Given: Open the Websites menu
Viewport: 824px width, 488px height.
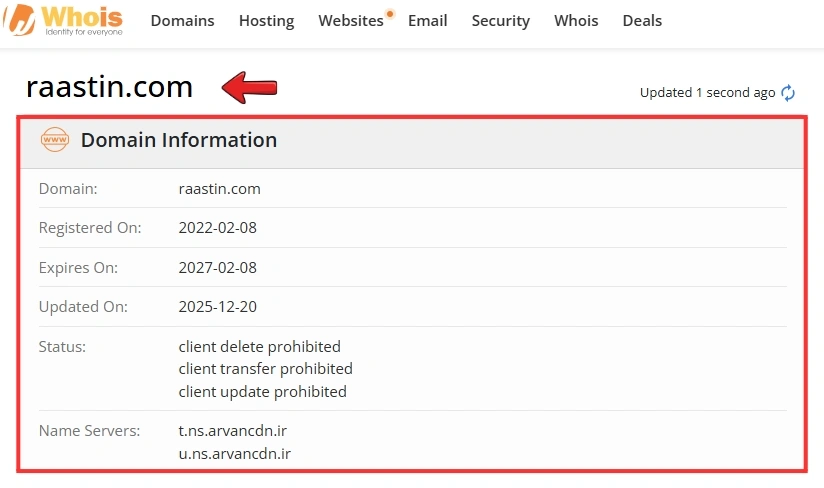Looking at the screenshot, I should tap(351, 20).
